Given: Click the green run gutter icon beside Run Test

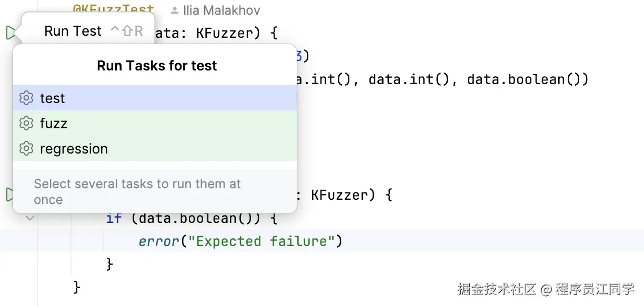Looking at the screenshot, I should [x=10, y=33].
